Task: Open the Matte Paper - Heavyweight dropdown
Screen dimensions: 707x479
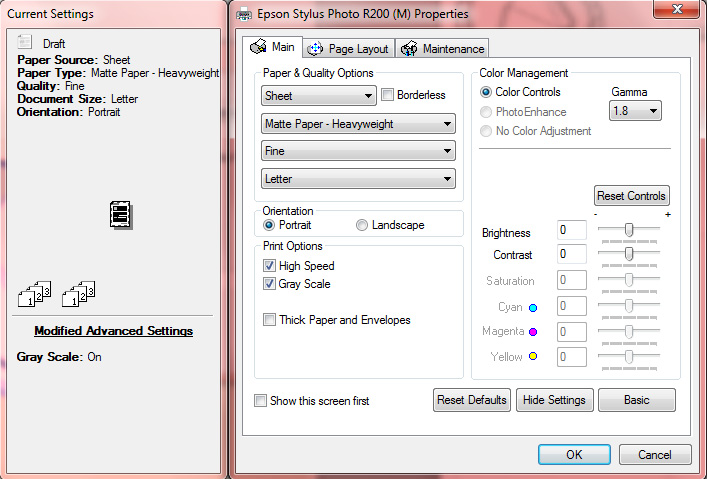Action: click(358, 124)
